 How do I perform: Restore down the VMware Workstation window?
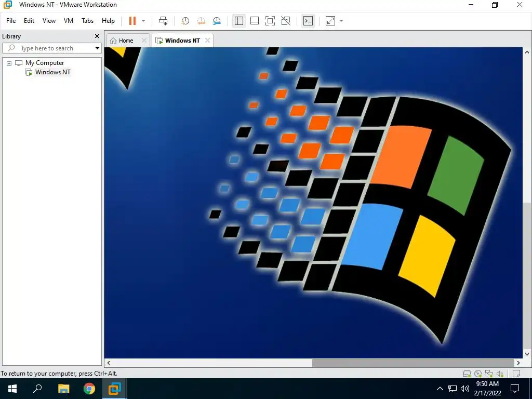point(495,5)
